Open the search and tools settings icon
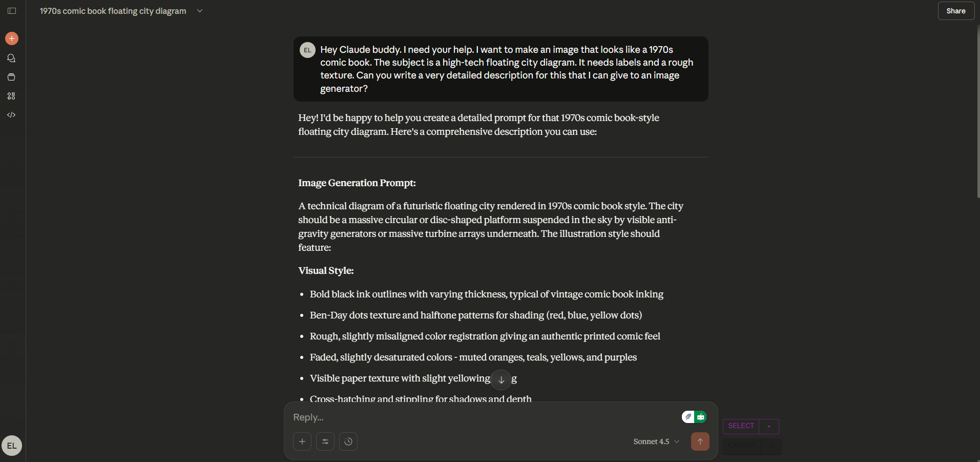 [x=325, y=441]
